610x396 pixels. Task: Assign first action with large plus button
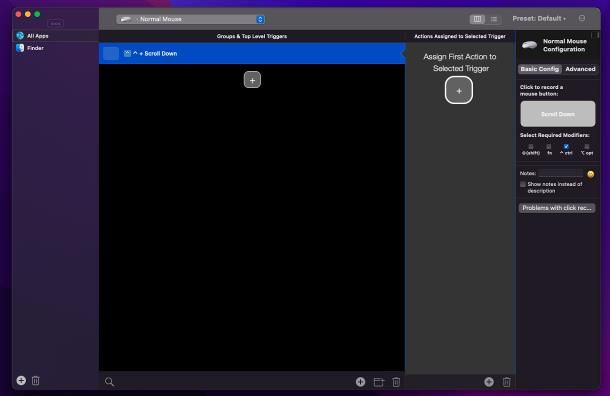tap(459, 90)
